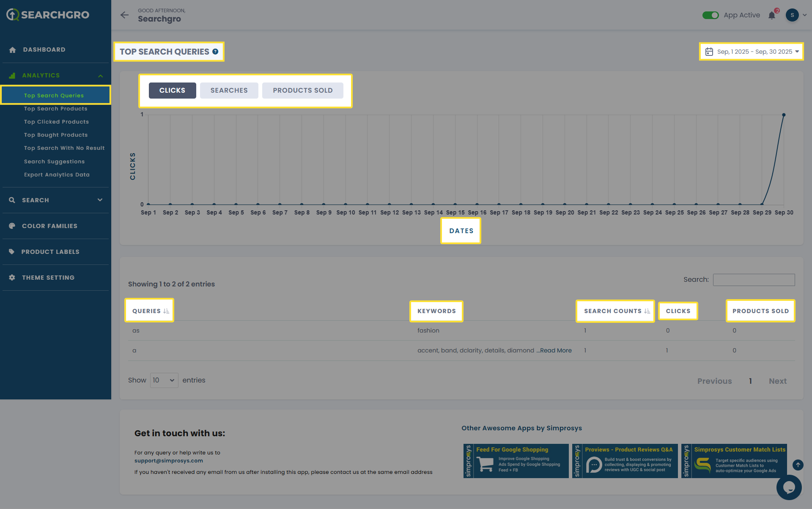Click the table Search input field
Viewport: 812px width, 509px height.
coord(754,280)
